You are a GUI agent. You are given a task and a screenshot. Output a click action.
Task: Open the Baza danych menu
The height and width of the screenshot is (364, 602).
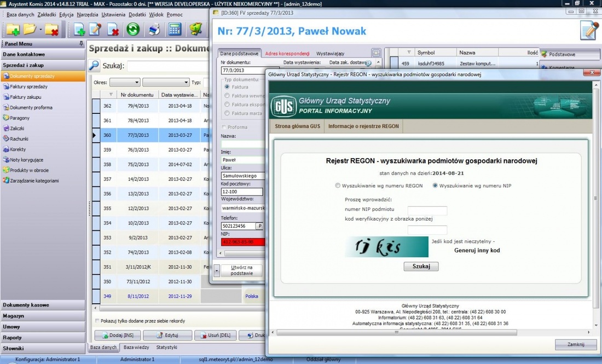[20, 15]
